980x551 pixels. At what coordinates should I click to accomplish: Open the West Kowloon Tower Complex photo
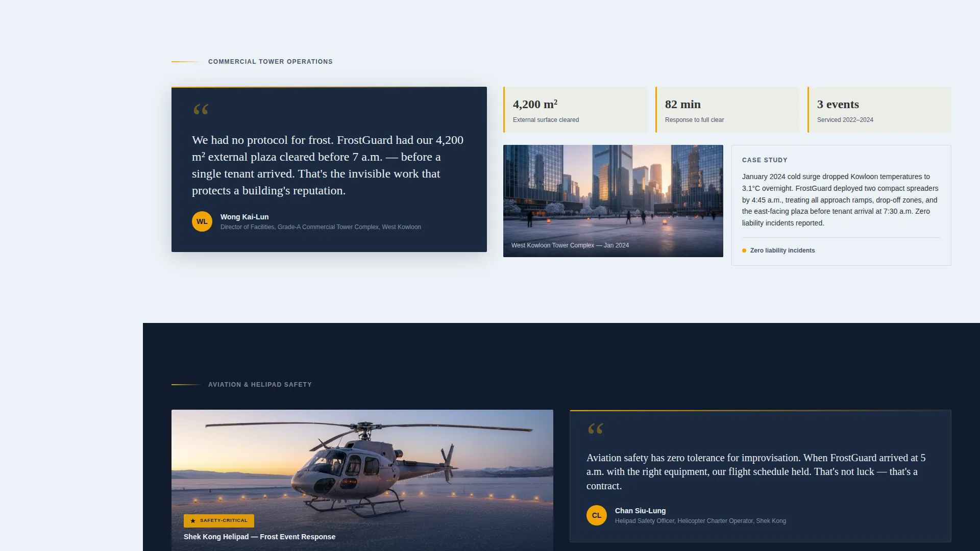pyautogui.click(x=613, y=201)
